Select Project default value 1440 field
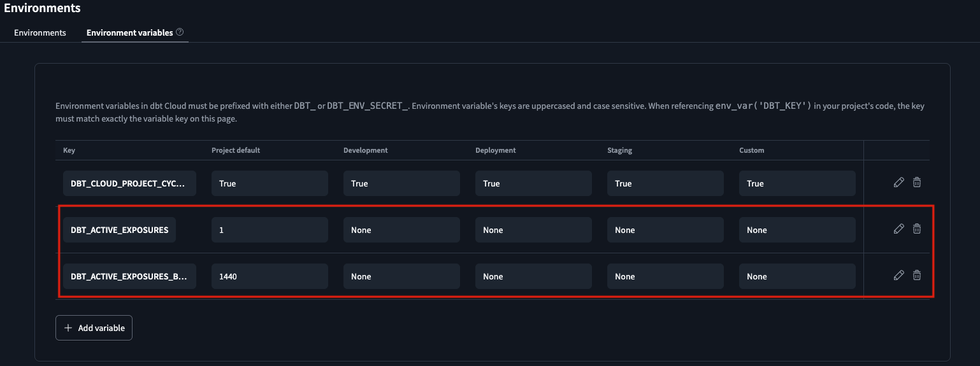The image size is (980, 366). pyautogui.click(x=270, y=276)
